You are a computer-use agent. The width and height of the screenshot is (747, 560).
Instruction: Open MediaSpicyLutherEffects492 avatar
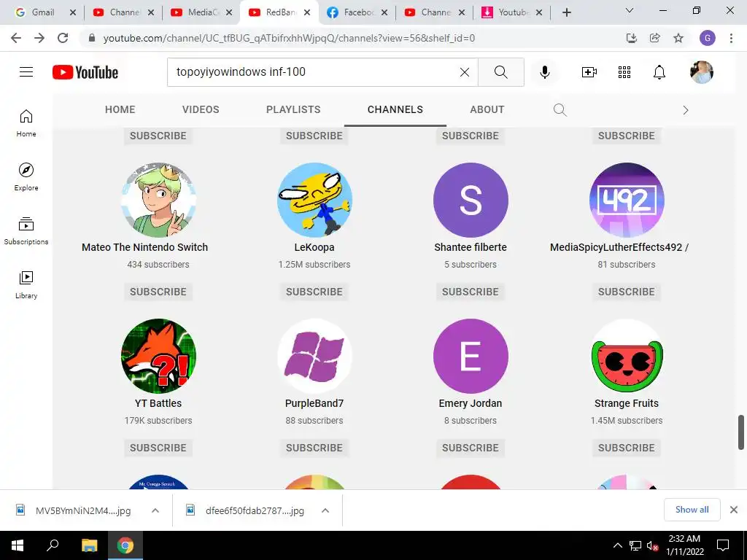click(x=627, y=200)
